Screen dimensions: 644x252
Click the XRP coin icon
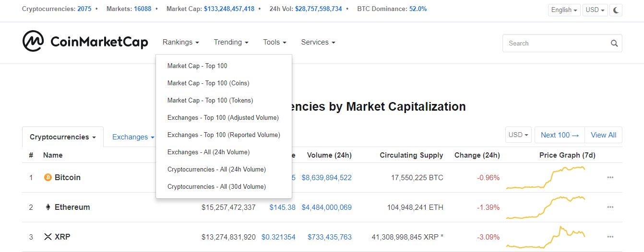[48, 237]
